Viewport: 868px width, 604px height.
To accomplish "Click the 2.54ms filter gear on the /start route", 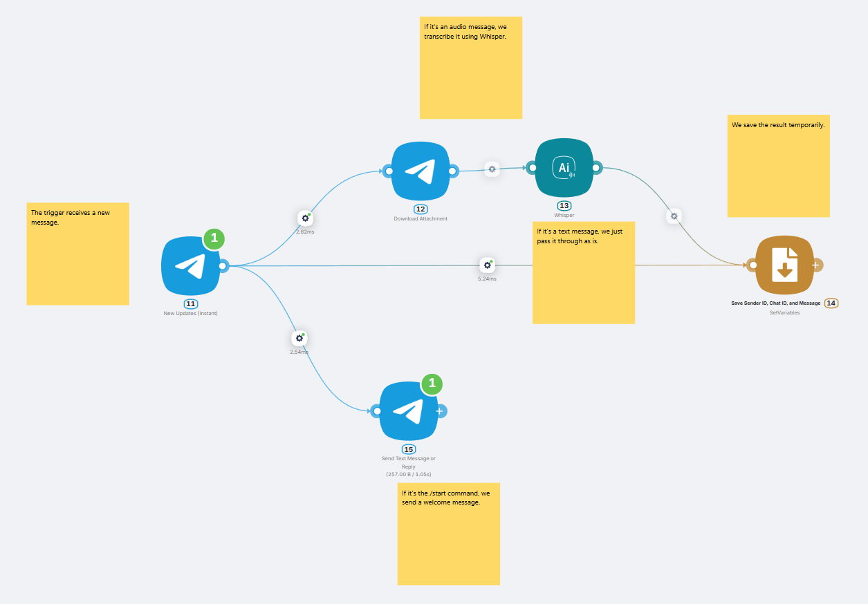I will (299, 338).
